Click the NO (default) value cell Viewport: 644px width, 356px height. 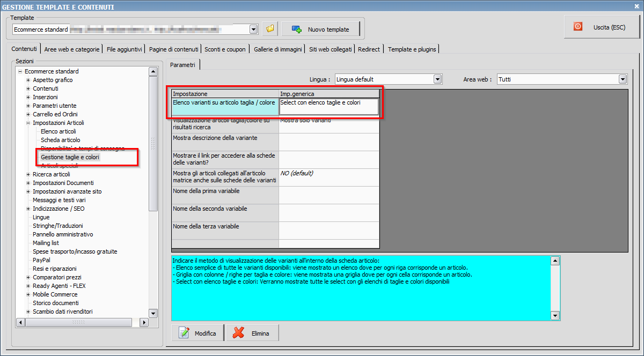tap(329, 177)
